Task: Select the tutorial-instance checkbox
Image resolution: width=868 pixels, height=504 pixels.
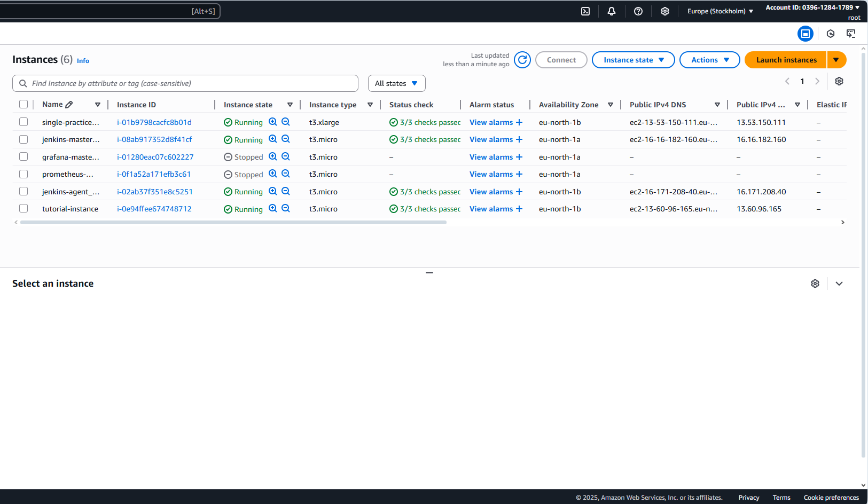Action: [24, 208]
